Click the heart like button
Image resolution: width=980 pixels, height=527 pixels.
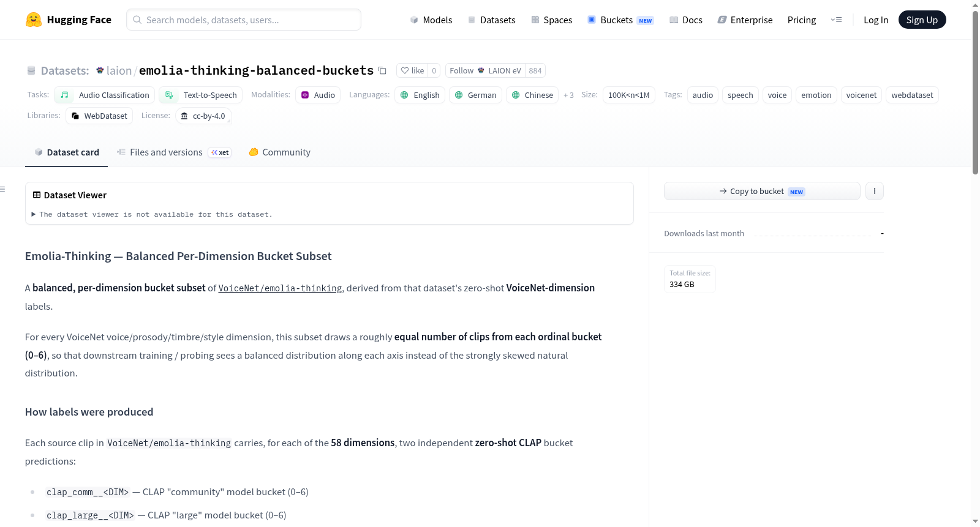(x=412, y=70)
